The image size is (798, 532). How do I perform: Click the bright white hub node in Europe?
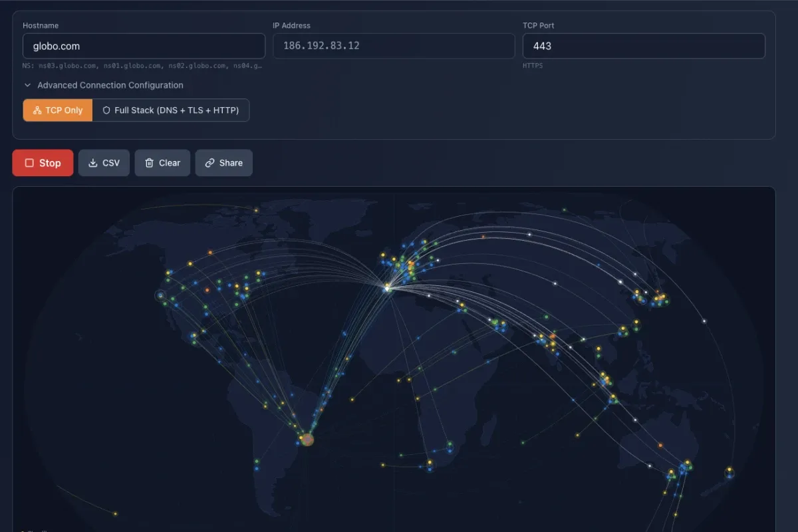(387, 288)
